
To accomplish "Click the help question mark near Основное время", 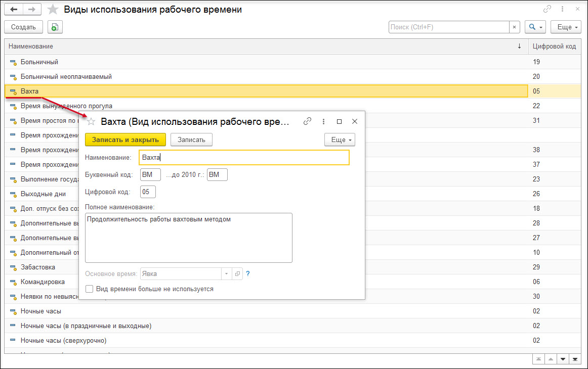I will 248,274.
